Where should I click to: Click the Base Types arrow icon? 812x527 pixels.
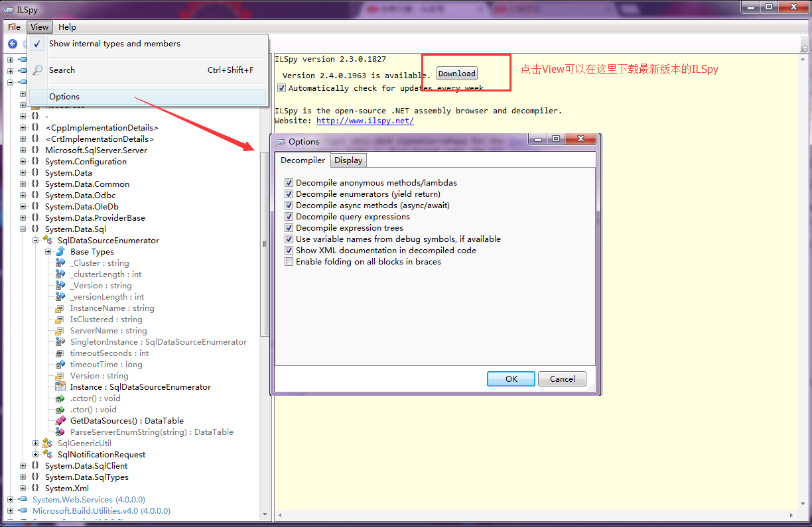point(60,251)
